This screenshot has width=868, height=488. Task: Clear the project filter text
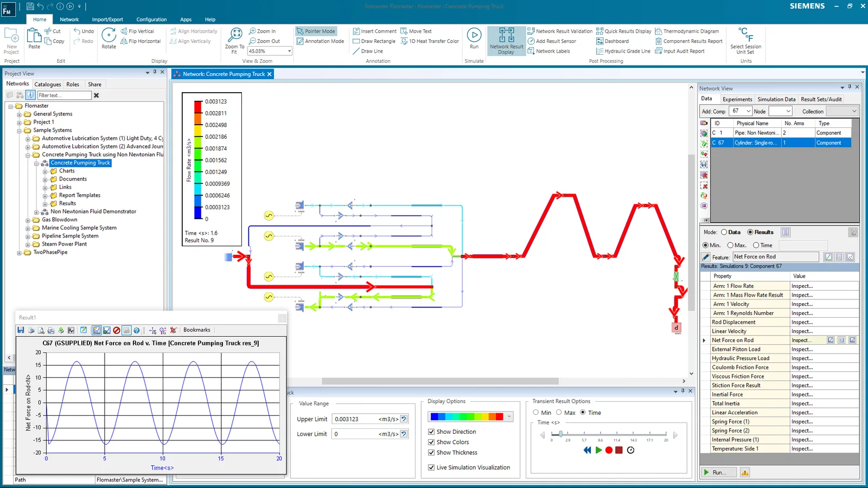[97, 95]
